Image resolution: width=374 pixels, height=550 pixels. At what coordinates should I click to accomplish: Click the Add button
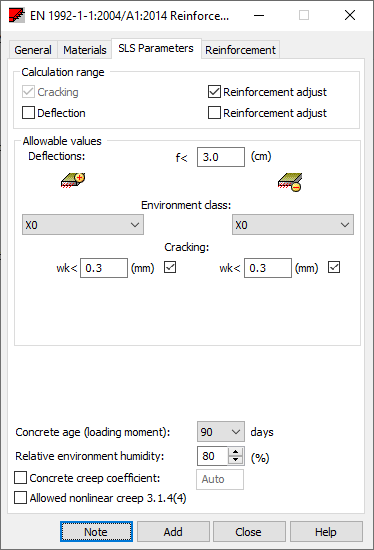click(x=173, y=532)
